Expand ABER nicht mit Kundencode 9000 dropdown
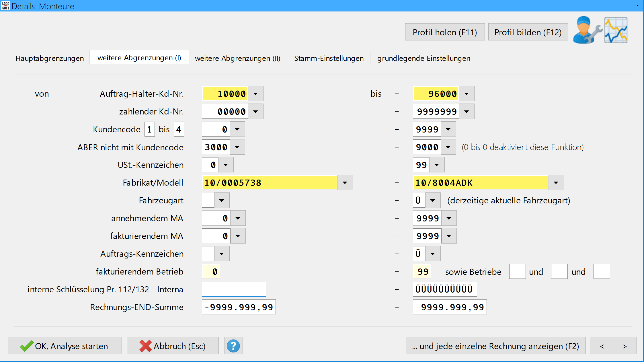644x362 pixels. pyautogui.click(x=448, y=147)
